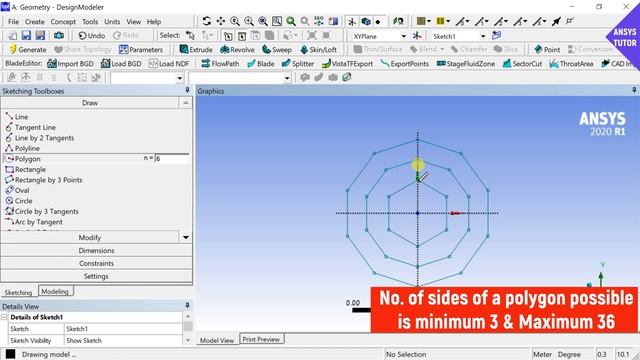This screenshot has height=360, width=640.
Task: Select Arc by Tangent tool
Action: tap(33, 222)
